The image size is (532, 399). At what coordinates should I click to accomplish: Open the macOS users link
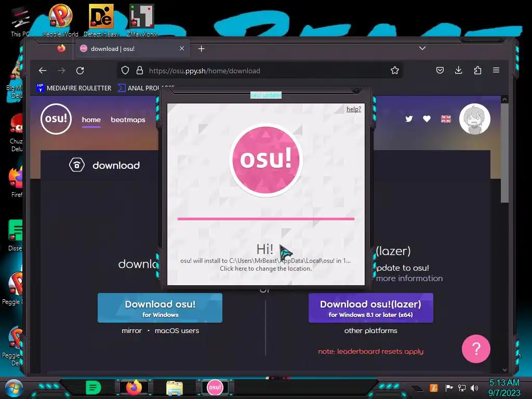pos(177,330)
